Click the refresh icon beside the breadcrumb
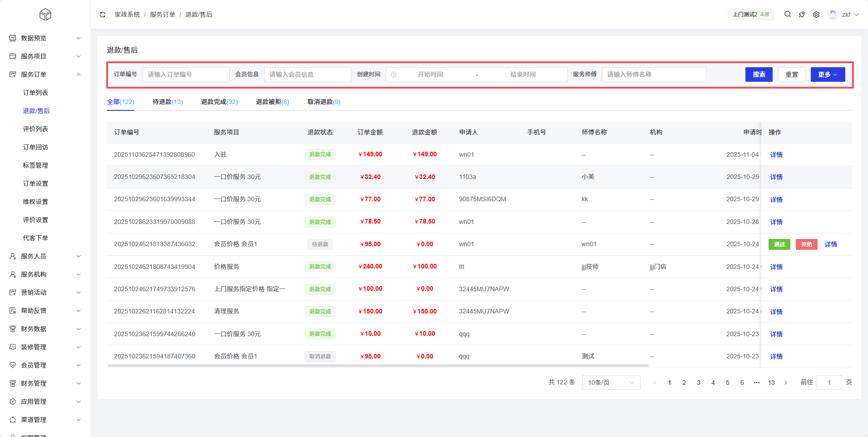 pos(103,15)
